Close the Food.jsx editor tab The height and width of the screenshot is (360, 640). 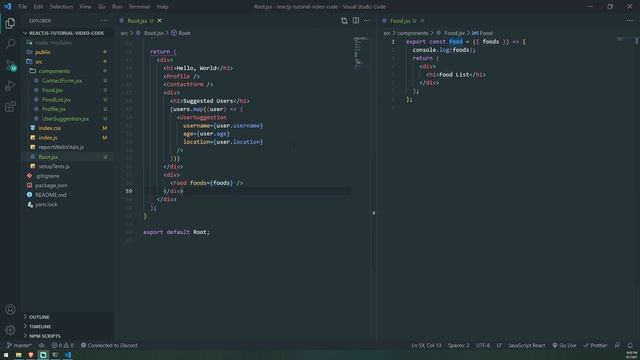(x=422, y=21)
